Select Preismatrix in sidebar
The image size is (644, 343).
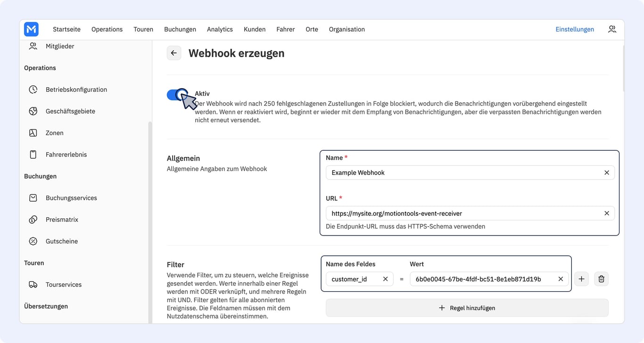pos(62,220)
